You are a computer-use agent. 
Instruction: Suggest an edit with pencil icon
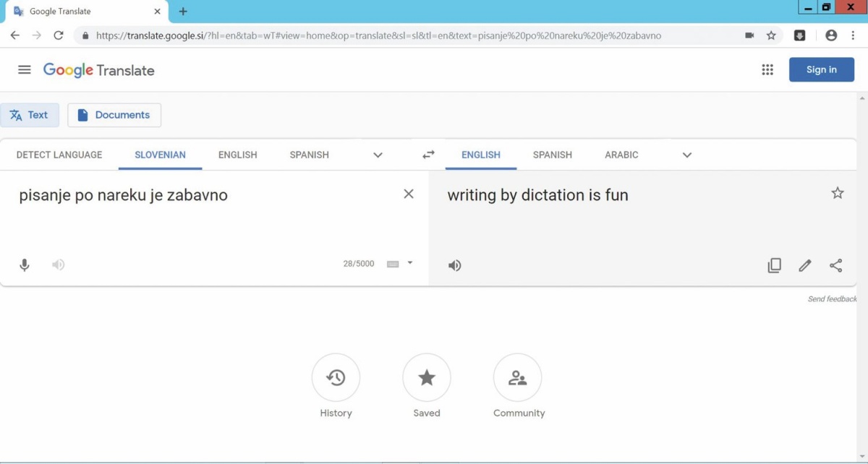(x=805, y=265)
